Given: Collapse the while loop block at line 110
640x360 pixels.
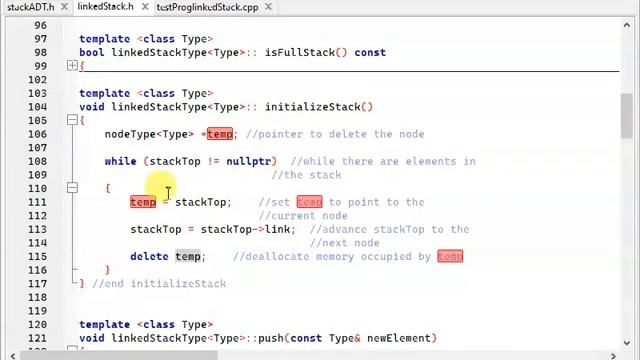Looking at the screenshot, I should (x=72, y=188).
